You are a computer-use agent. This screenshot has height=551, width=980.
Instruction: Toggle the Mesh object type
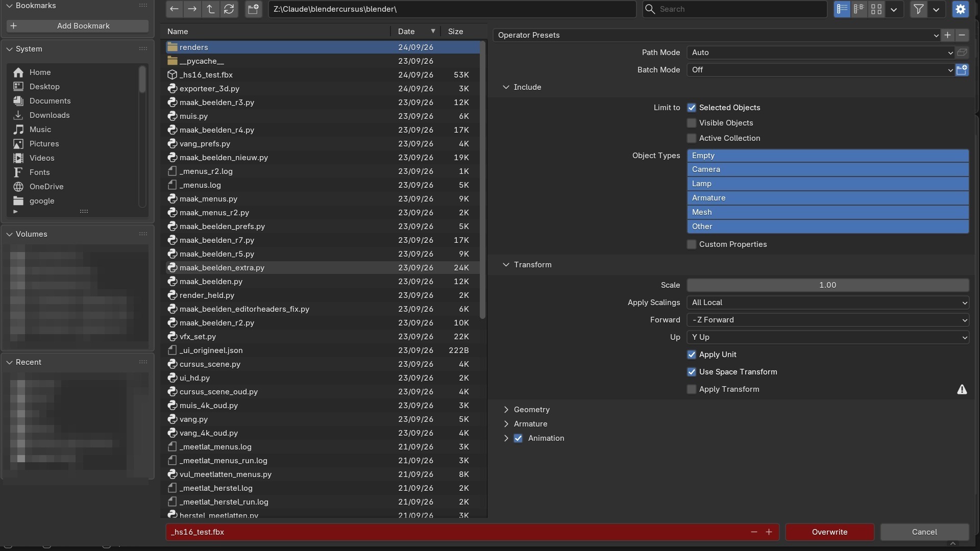point(827,212)
